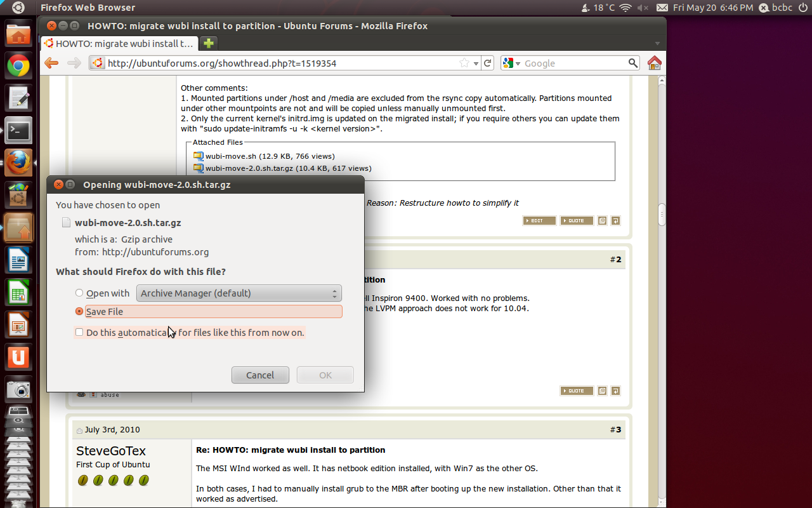Open the muted volume indicator in the top panel
This screenshot has width=812, height=508.
click(x=643, y=8)
